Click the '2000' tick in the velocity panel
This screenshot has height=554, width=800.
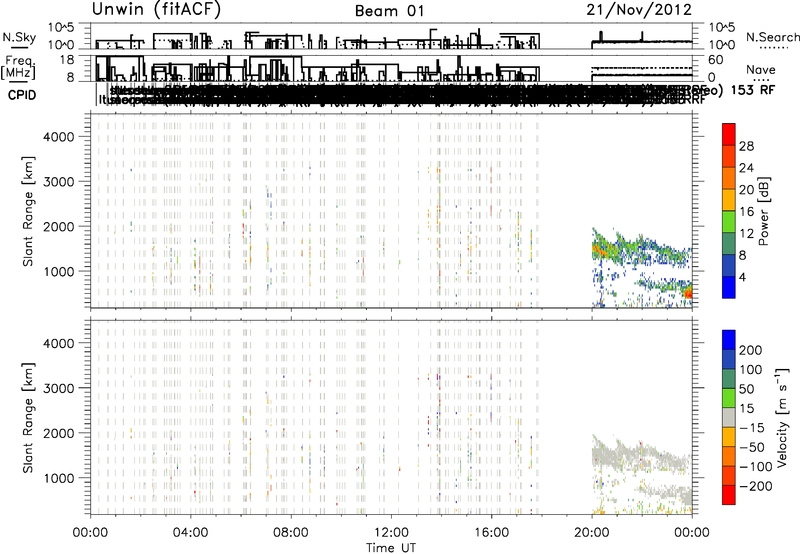pyautogui.click(x=58, y=433)
